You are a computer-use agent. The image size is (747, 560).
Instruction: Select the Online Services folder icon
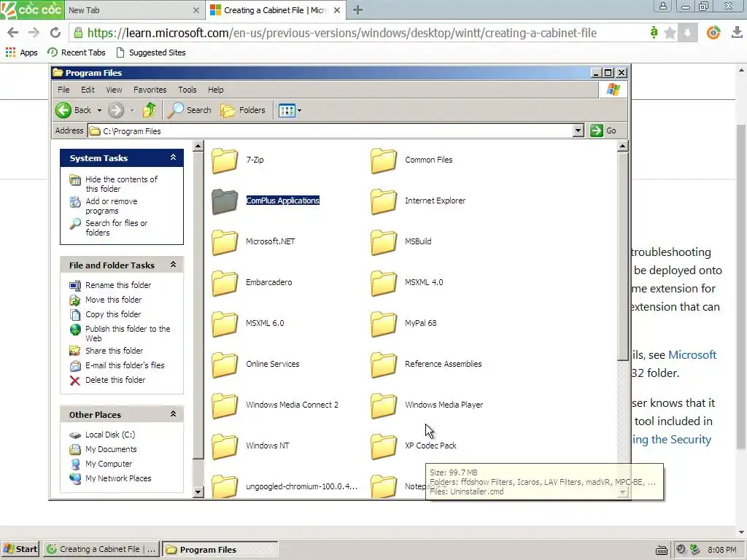coord(225,365)
